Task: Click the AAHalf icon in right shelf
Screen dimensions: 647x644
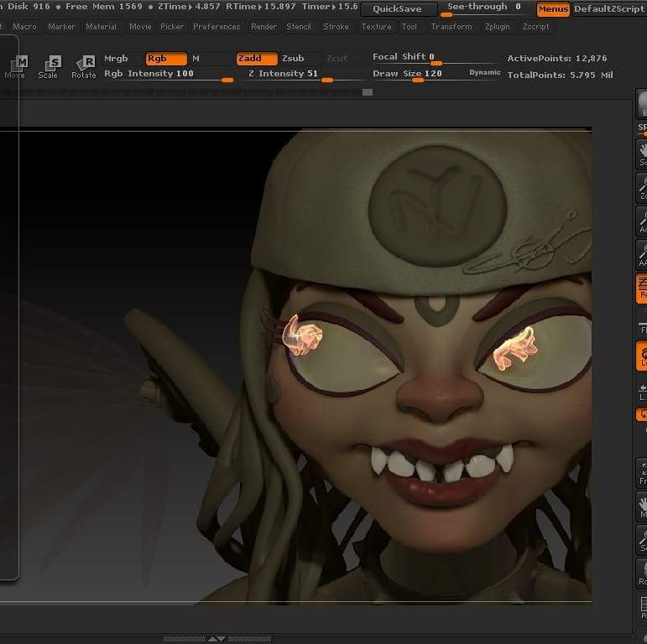Action: coord(642,255)
